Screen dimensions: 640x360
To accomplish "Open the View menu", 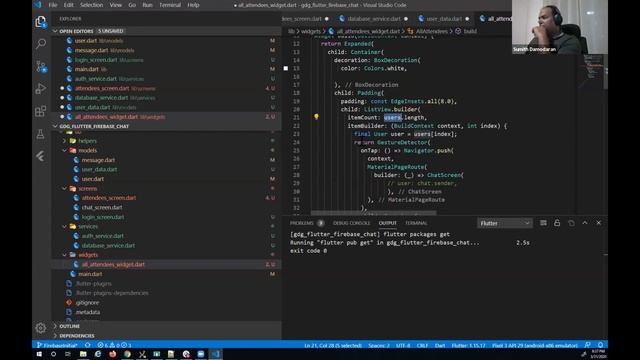I will (116, 5).
